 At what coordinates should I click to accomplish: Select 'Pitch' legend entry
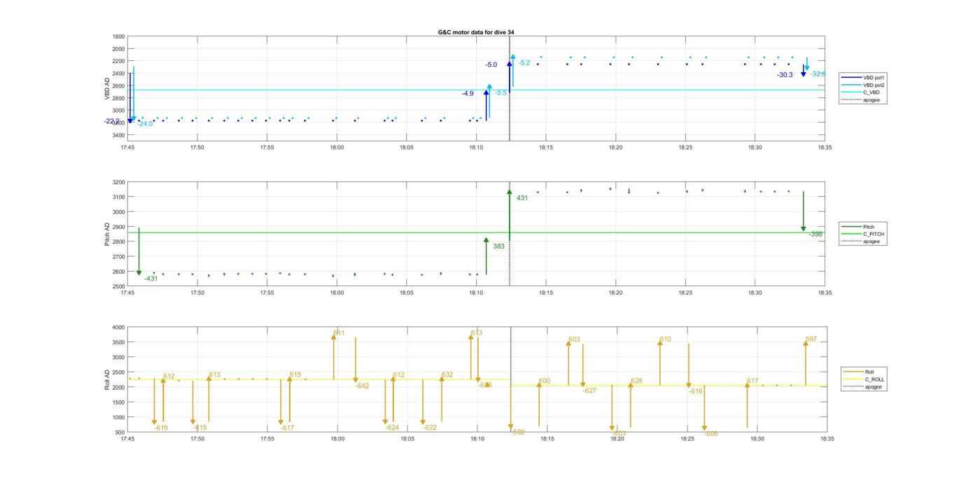[869, 227]
